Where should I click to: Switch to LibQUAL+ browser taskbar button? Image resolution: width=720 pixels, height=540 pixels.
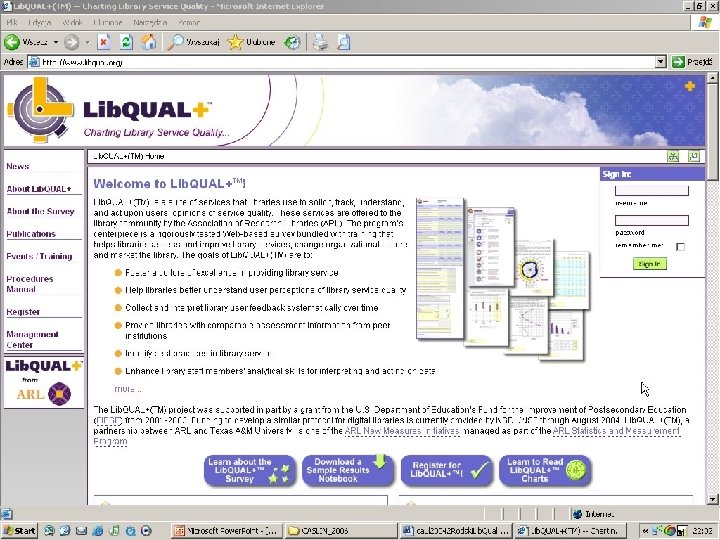pyautogui.click(x=569, y=531)
